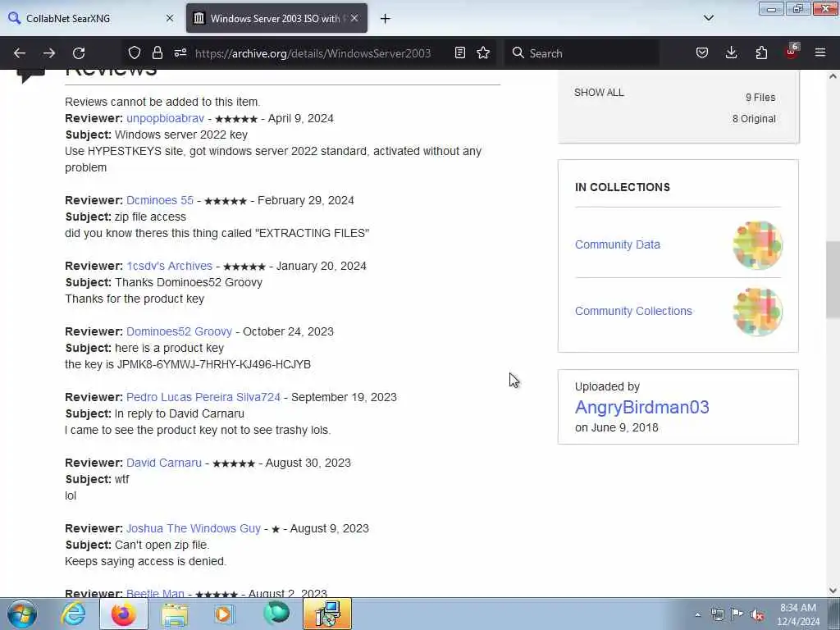Open the Downloads panel
The image size is (840, 630).
[x=731, y=52]
